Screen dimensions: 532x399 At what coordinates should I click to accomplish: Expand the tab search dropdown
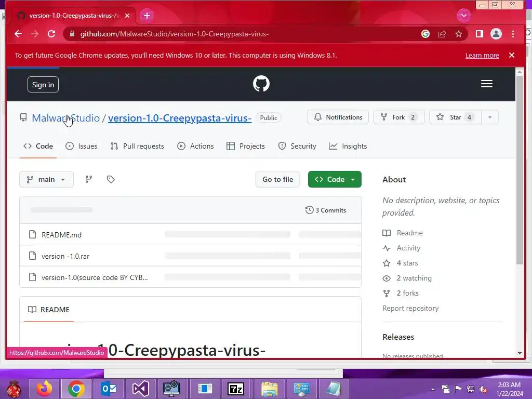coord(464,16)
